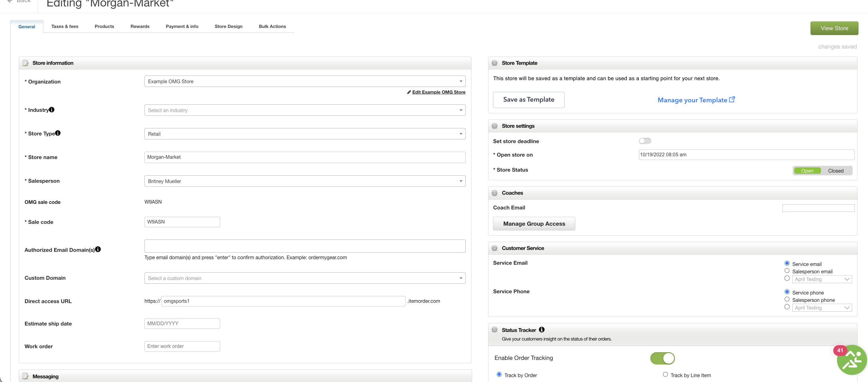Viewport: 868px width, 382px height.
Task: Click Save as Template button
Action: [x=528, y=99]
